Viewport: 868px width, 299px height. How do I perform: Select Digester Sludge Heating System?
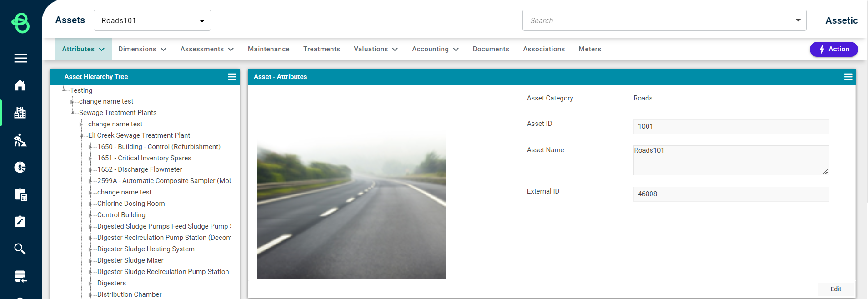tap(146, 249)
